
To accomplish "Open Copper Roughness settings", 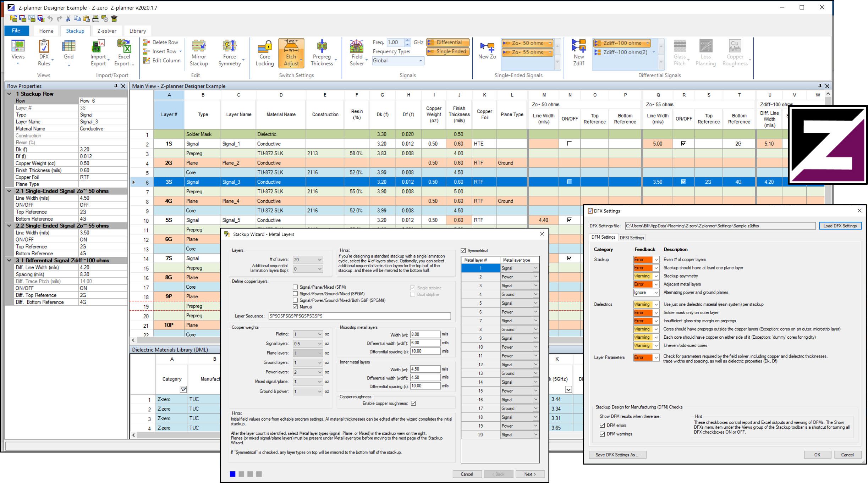I will pyautogui.click(x=735, y=52).
